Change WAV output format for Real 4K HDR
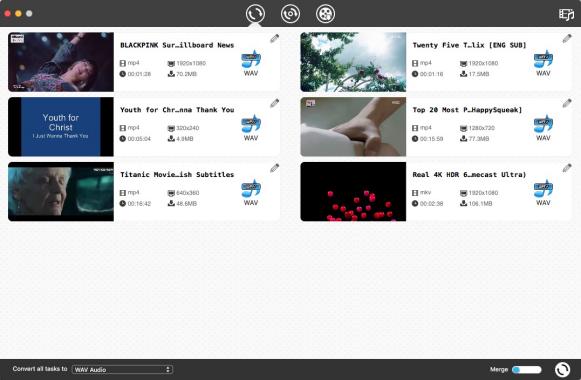This screenshot has height=380, width=581. [543, 193]
